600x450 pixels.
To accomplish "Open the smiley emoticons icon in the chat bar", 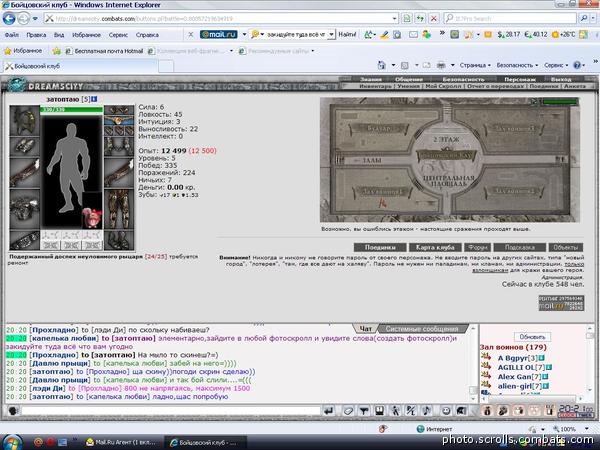I will pos(446,411).
